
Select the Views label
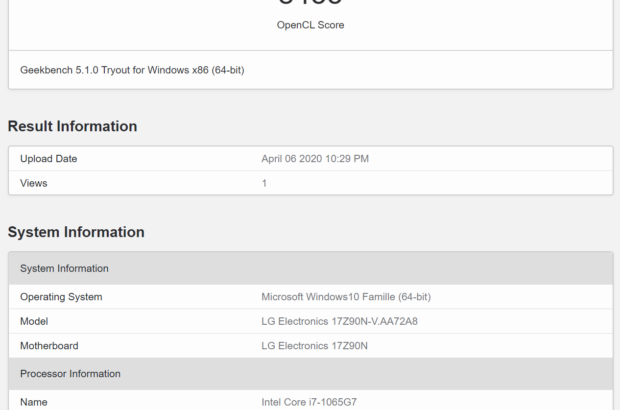[x=34, y=184]
